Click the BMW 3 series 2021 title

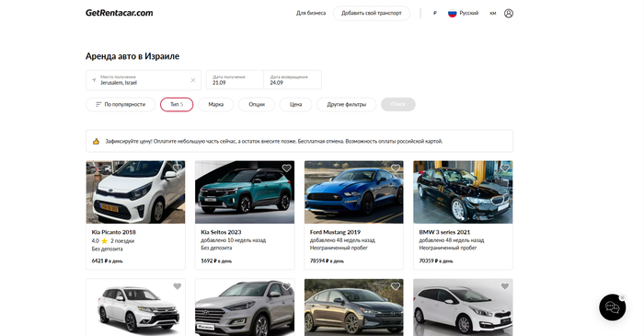pos(444,232)
